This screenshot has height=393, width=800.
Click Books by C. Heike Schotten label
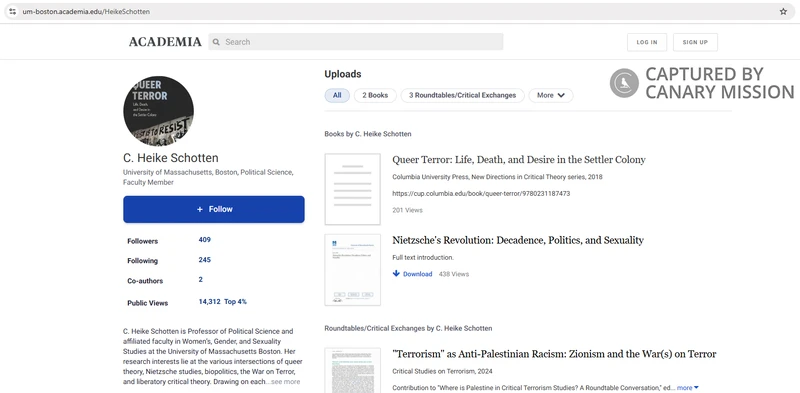click(368, 134)
